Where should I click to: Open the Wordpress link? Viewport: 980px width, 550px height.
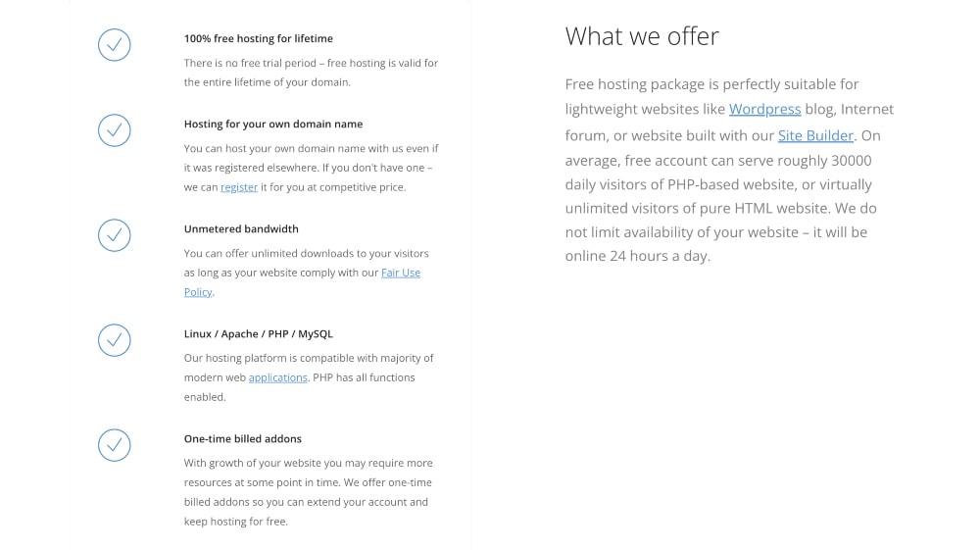[764, 109]
